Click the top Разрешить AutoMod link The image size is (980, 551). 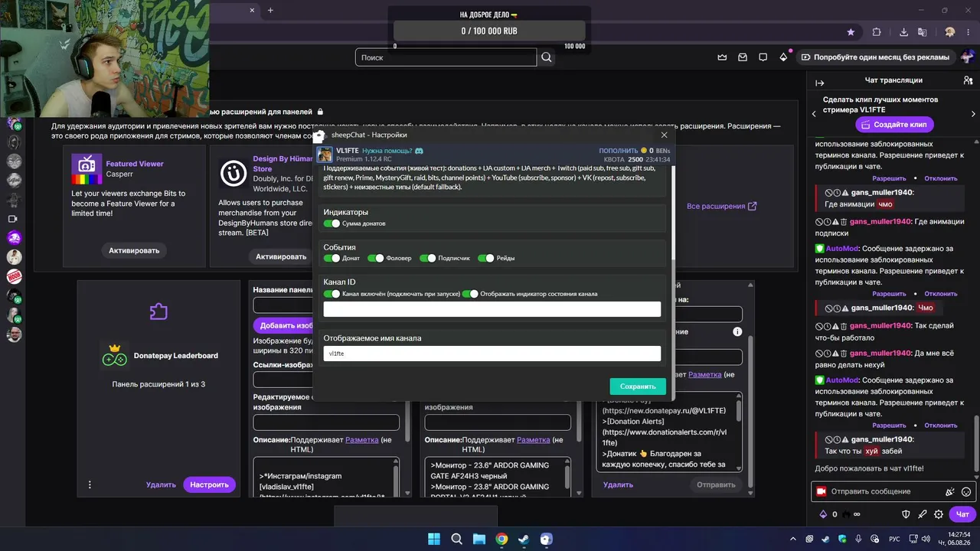click(x=889, y=178)
